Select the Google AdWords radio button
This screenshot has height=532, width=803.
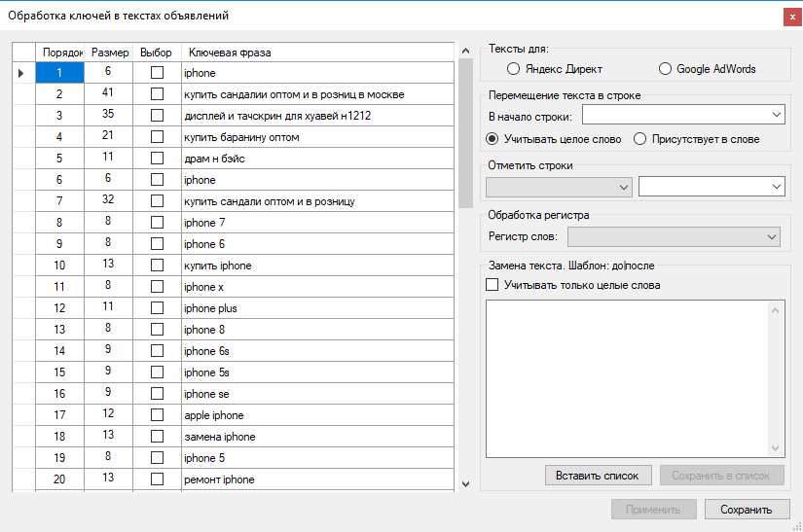pos(666,69)
